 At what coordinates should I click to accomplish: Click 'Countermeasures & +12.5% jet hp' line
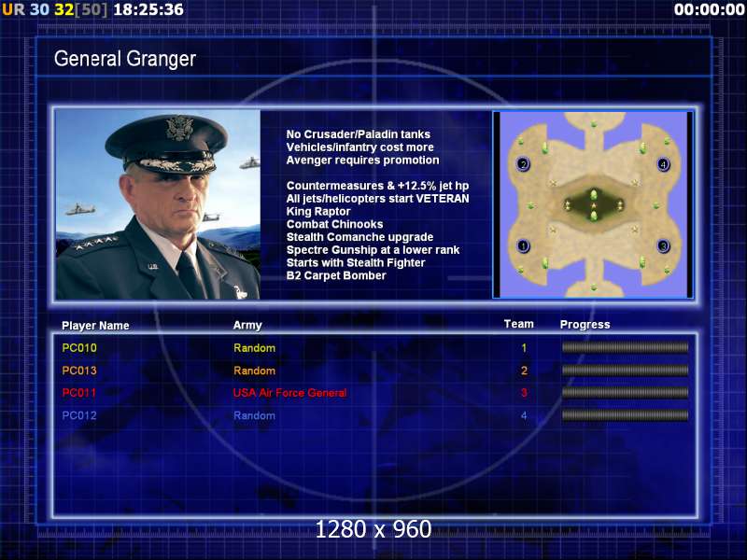(377, 186)
